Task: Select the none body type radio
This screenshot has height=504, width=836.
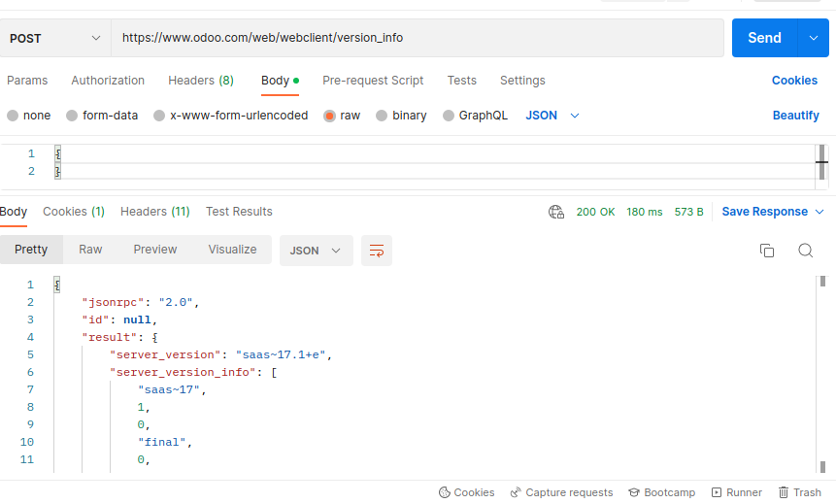Action: tap(13, 116)
